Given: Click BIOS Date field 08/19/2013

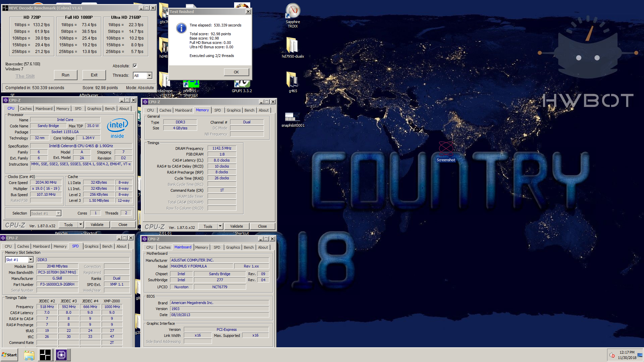Looking at the screenshot, I should [219, 315].
